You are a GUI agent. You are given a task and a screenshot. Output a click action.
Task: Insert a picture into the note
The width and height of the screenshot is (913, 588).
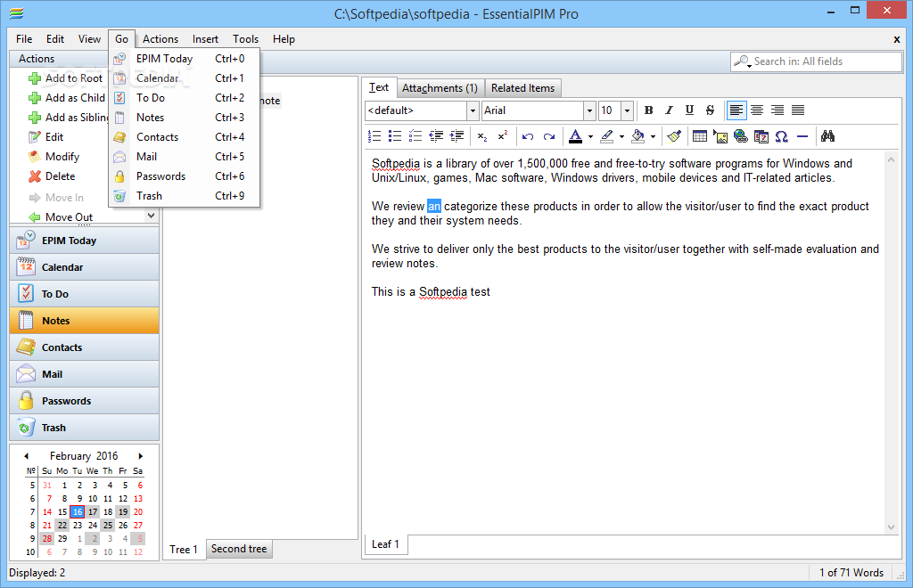[x=720, y=136]
